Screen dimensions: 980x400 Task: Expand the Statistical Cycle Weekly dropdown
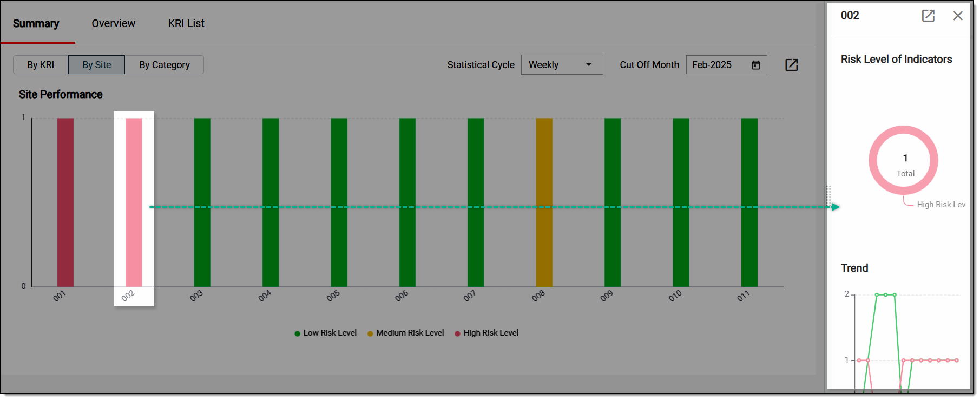pyautogui.click(x=562, y=65)
